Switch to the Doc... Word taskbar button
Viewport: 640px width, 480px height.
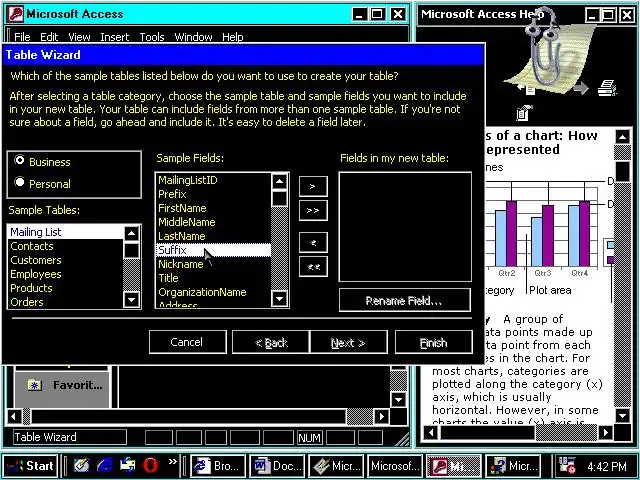(x=277, y=465)
